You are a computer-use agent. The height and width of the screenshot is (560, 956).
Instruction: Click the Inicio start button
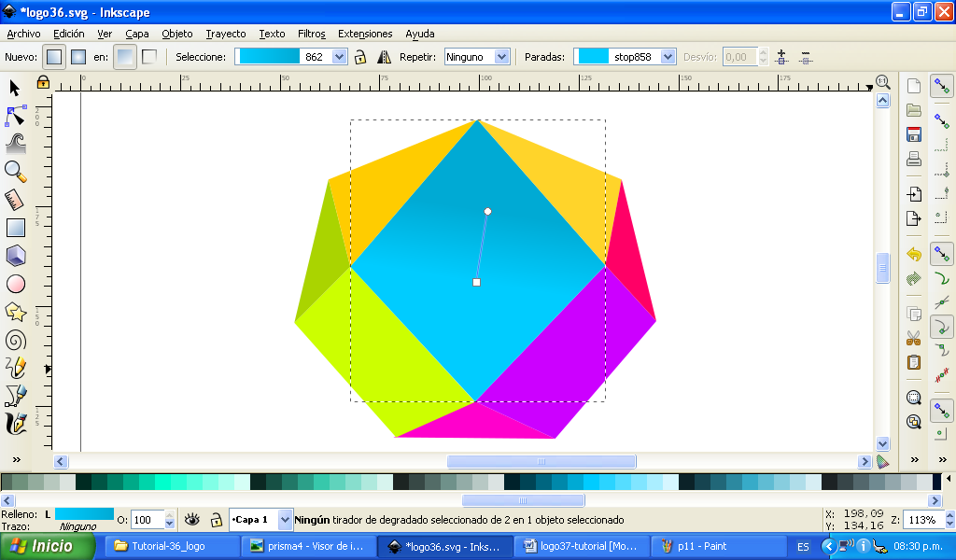(47, 546)
